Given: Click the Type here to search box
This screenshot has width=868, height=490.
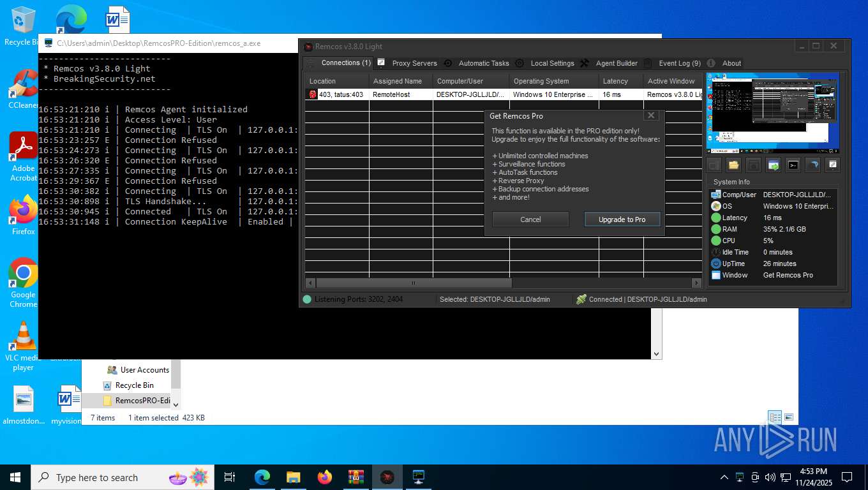Looking at the screenshot, I should tap(121, 477).
